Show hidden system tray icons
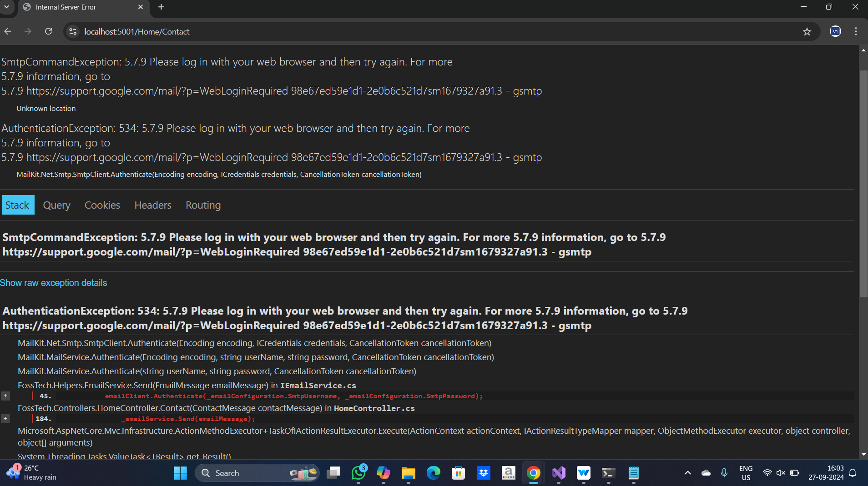868x486 pixels. point(687,473)
